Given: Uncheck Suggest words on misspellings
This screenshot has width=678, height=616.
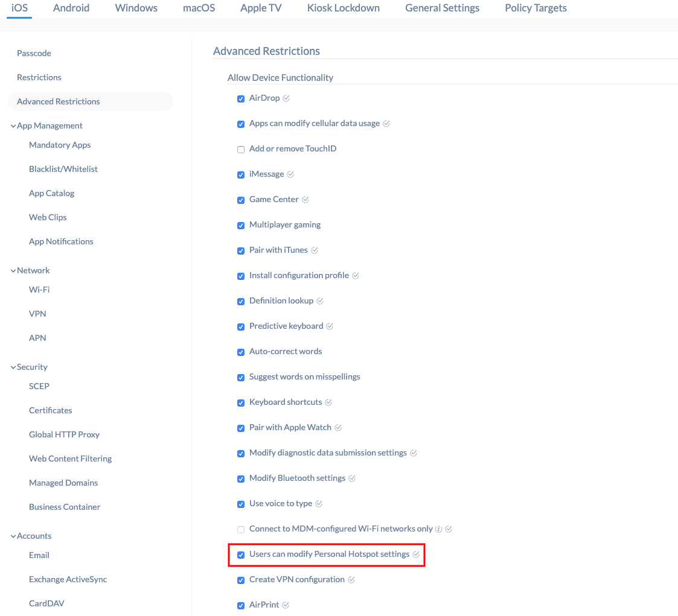Looking at the screenshot, I should [241, 378].
